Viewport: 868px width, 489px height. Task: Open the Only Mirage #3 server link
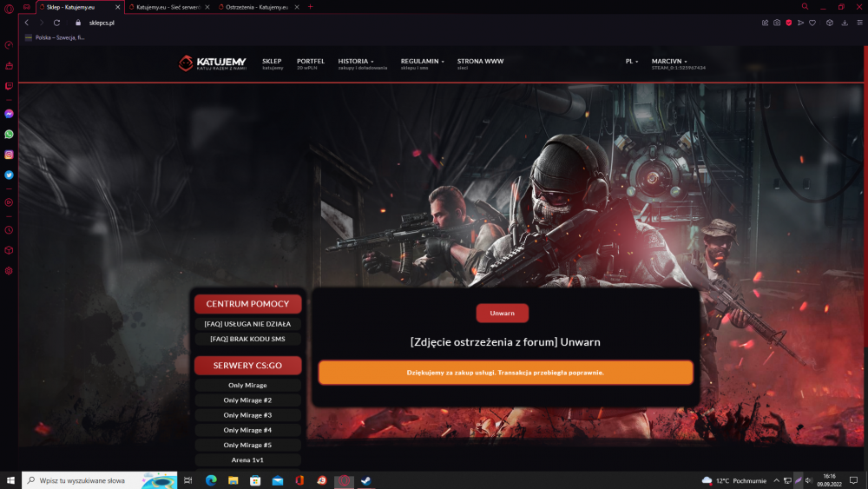pos(247,415)
